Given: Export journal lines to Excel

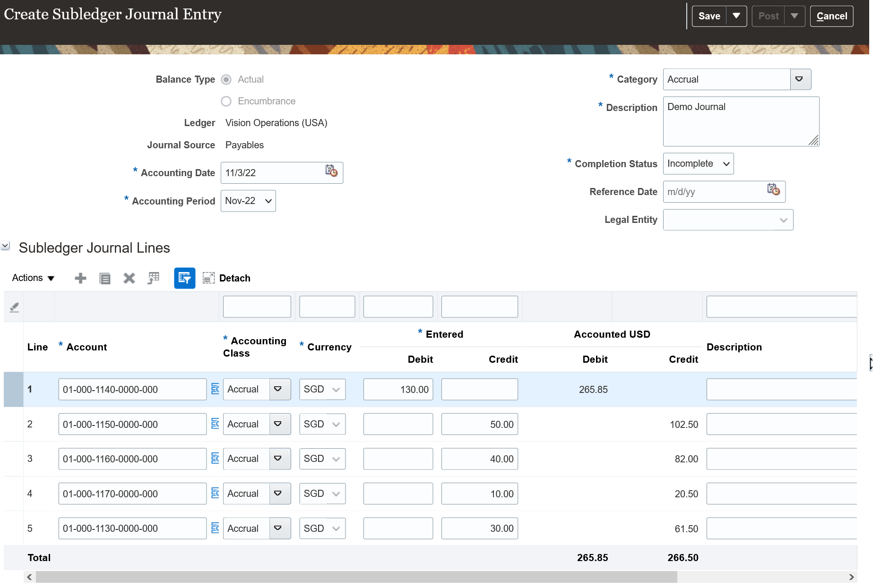Looking at the screenshot, I should pos(153,278).
